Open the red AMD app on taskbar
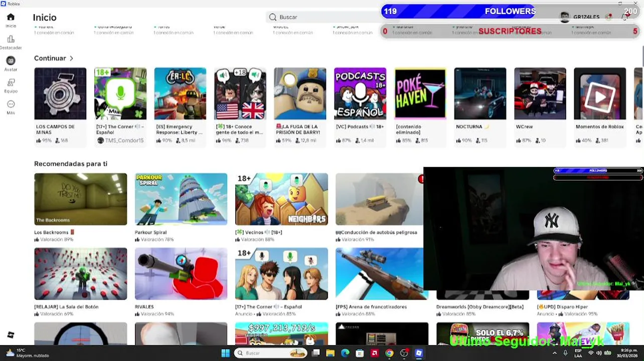The height and width of the screenshot is (361, 644). point(374,353)
